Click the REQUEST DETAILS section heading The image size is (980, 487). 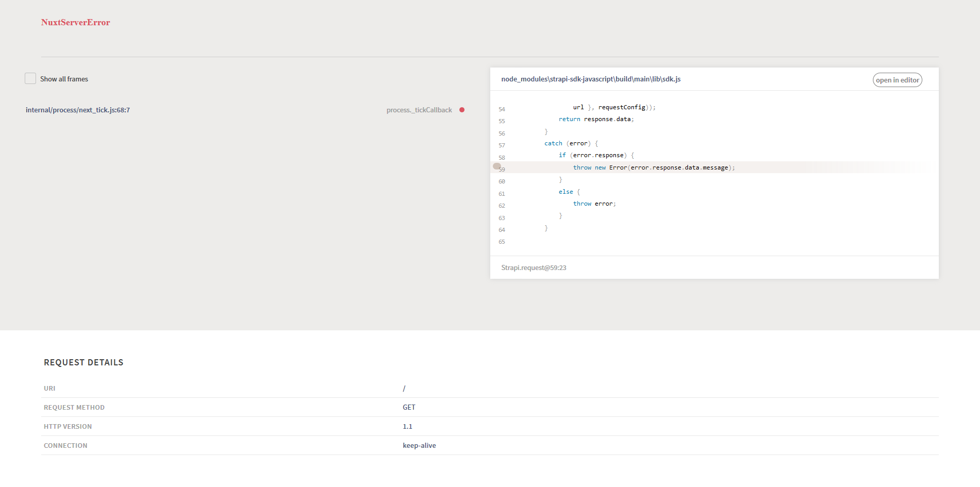(83, 362)
